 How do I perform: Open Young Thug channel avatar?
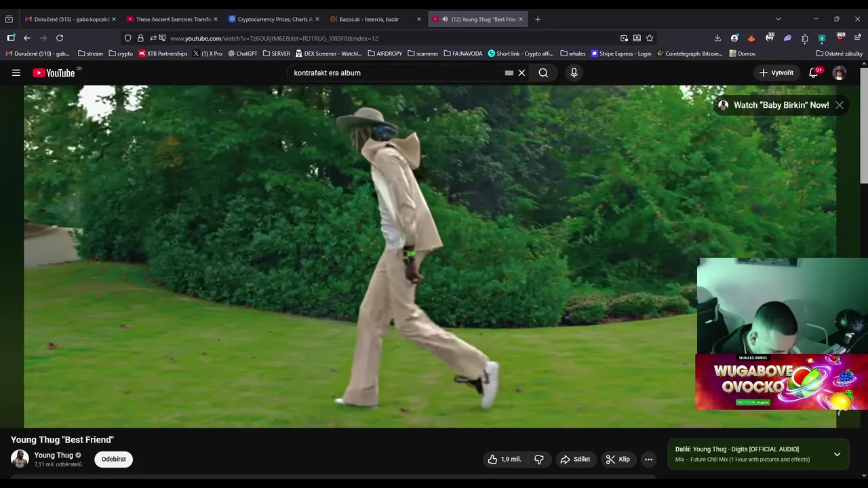(20, 459)
